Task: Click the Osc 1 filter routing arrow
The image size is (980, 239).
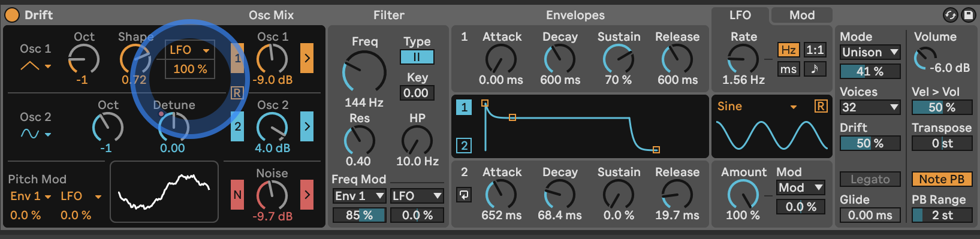Action: coord(307,58)
